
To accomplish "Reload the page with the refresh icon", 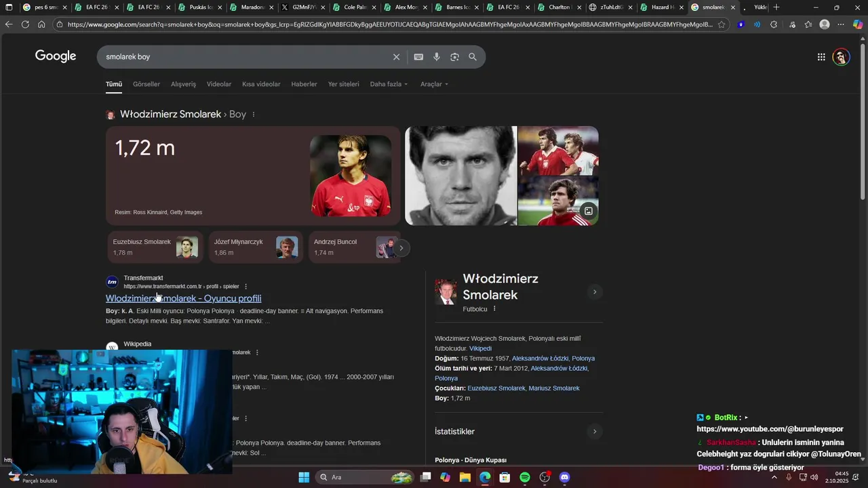I will (25, 24).
